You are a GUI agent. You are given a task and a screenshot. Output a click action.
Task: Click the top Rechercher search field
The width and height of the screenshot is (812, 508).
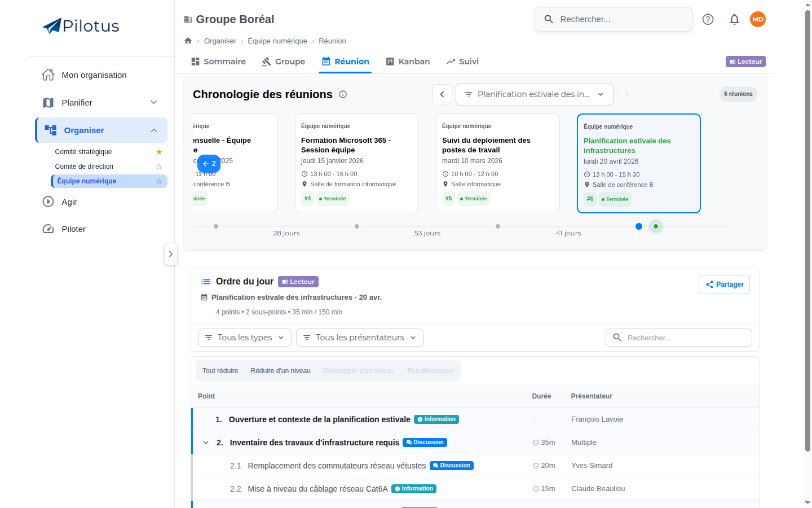(614, 19)
